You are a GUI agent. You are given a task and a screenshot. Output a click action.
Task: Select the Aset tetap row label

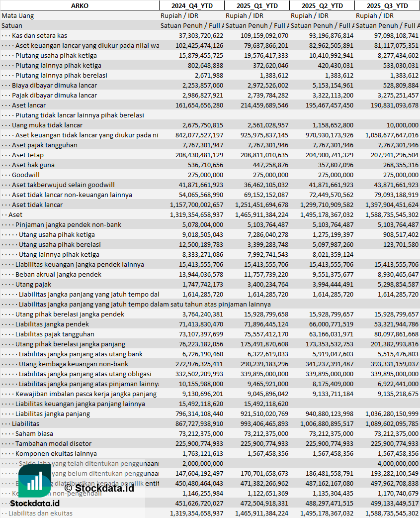pos(28,155)
